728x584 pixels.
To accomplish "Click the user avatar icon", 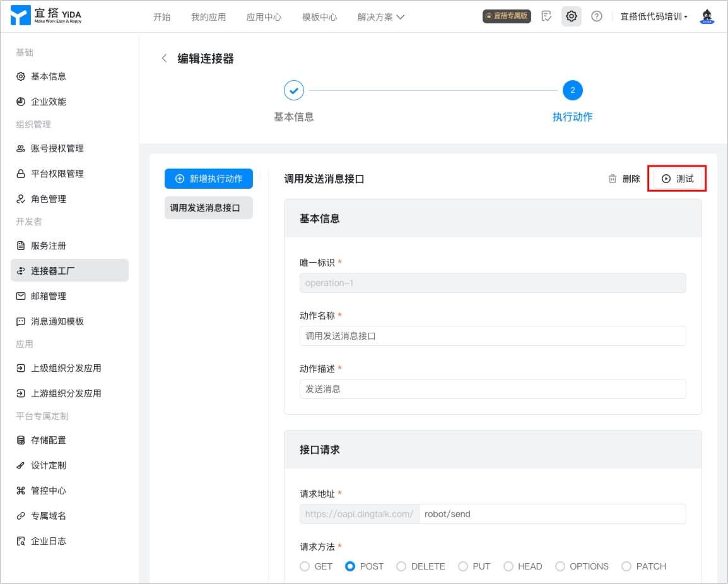I will (707, 16).
